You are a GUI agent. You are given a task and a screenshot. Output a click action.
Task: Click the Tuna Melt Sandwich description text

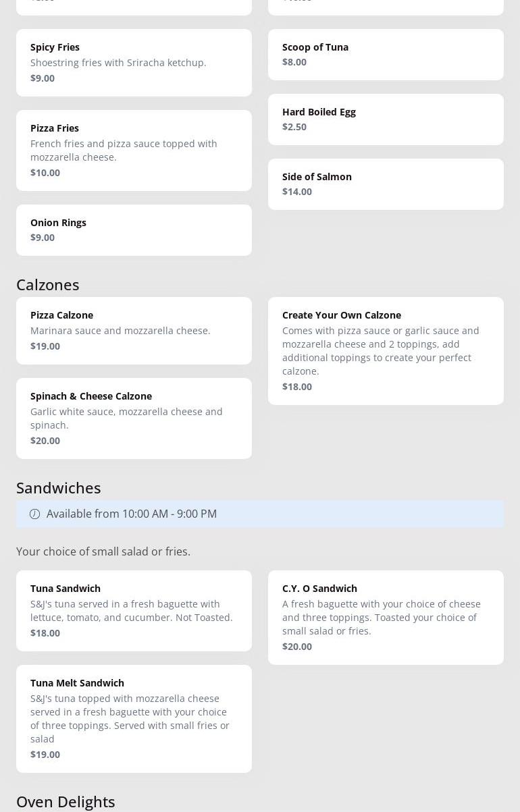130,719
